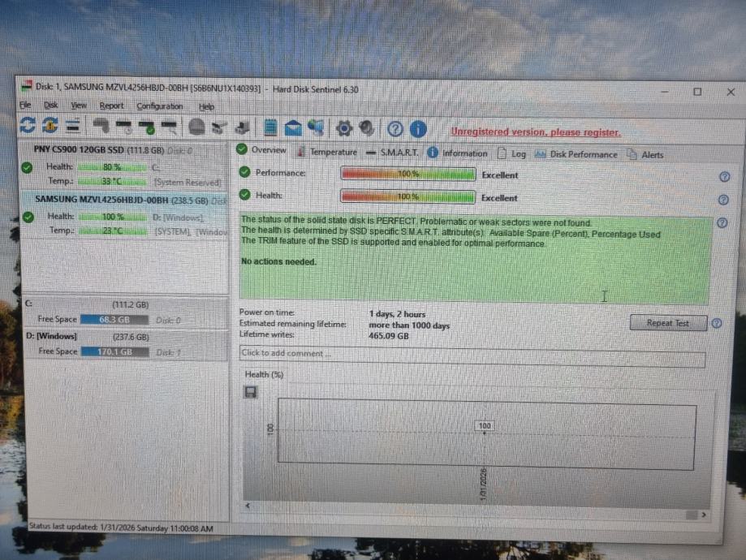The width and height of the screenshot is (746, 560).
Task: Select the D: [Windows] partition entry
Action: point(126,344)
